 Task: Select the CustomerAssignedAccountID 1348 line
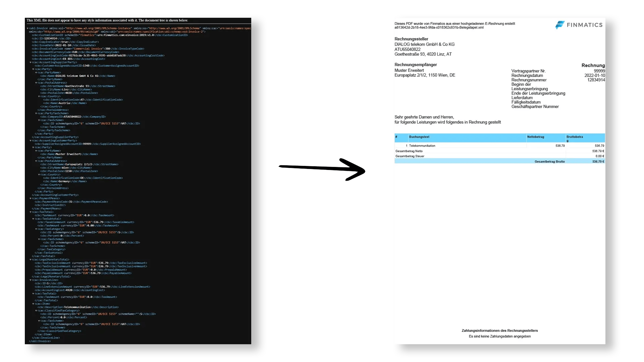pyautogui.click(x=87, y=66)
